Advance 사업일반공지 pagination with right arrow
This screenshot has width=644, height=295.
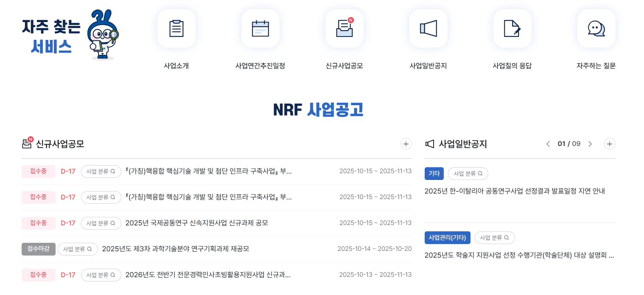[590, 144]
